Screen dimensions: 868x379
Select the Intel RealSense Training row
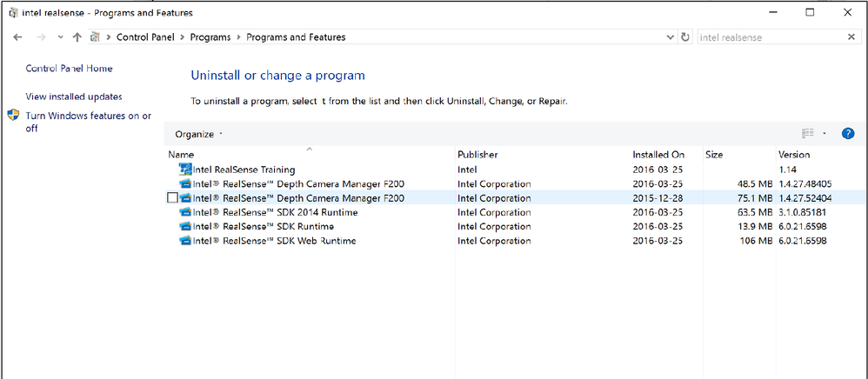515,170
